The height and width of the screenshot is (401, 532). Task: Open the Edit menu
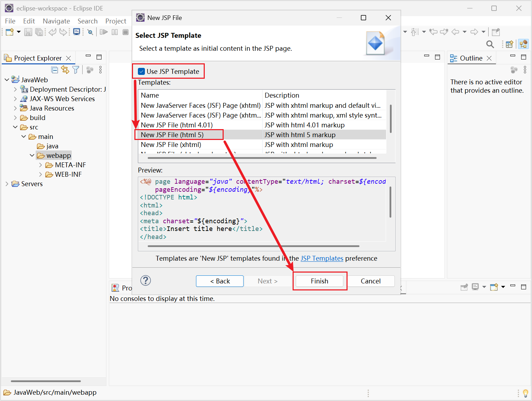[29, 21]
